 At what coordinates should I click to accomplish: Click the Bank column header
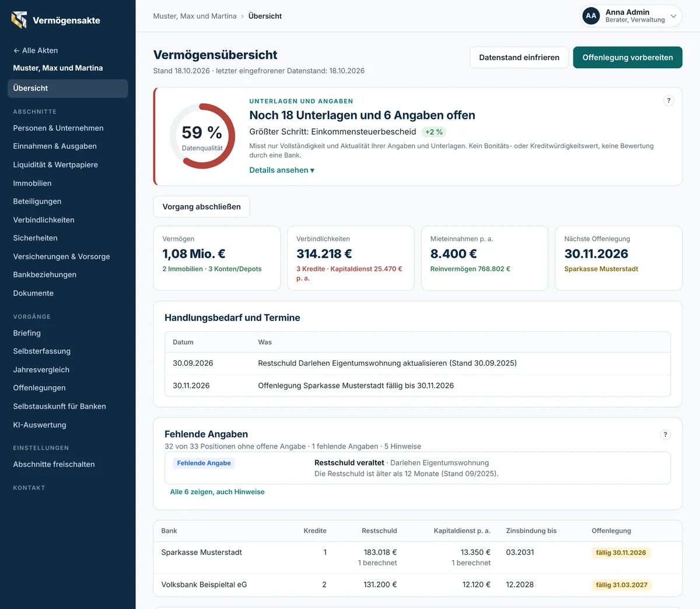click(169, 531)
